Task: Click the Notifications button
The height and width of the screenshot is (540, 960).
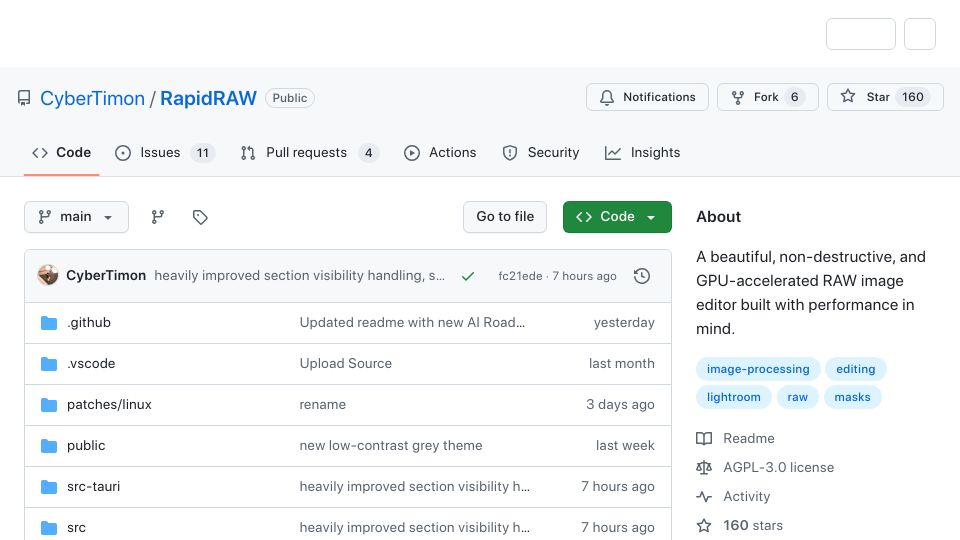Action: click(x=647, y=97)
